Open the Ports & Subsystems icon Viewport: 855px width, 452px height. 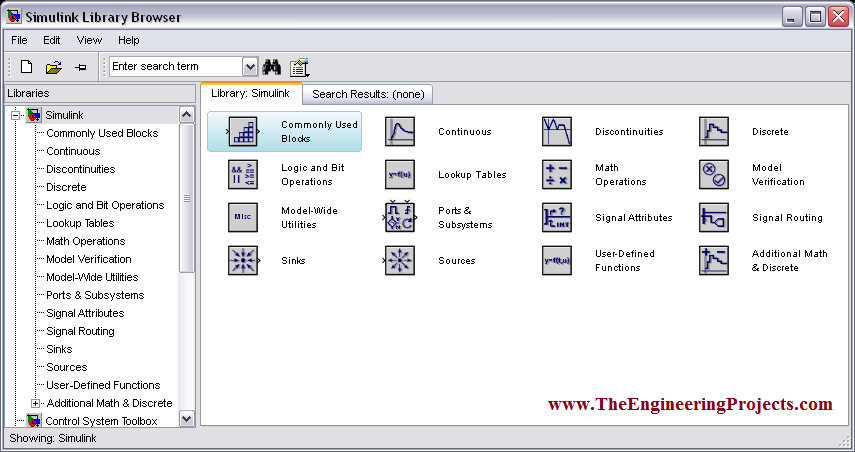point(400,217)
